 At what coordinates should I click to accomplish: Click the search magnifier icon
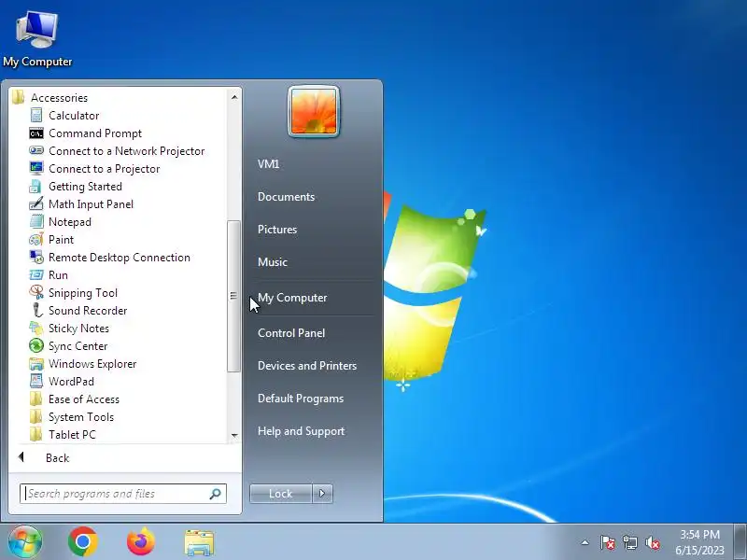point(216,494)
